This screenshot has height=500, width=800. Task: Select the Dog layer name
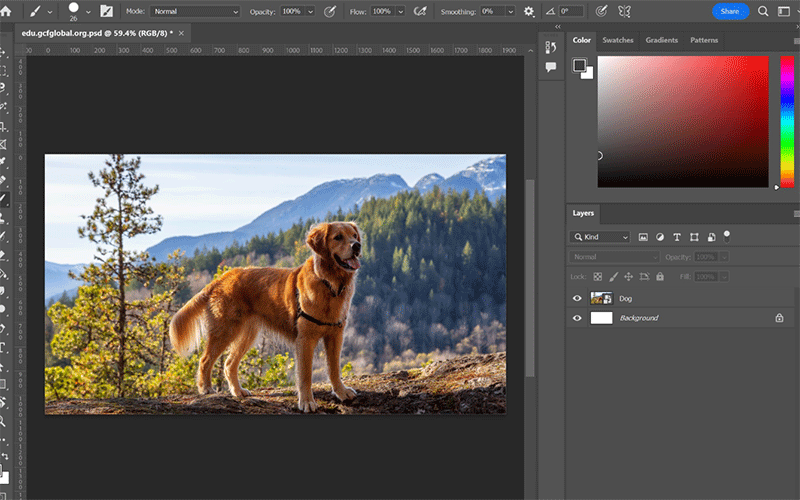625,298
